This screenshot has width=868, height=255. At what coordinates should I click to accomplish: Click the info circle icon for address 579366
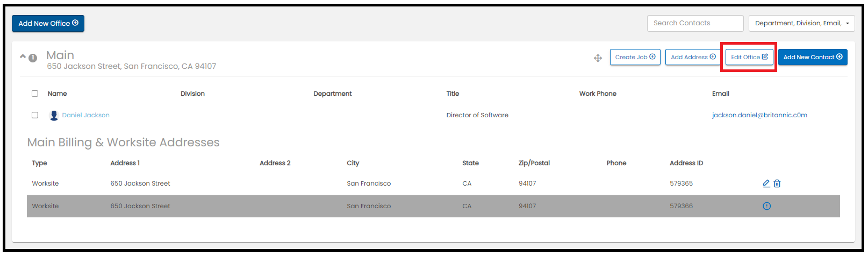767,206
